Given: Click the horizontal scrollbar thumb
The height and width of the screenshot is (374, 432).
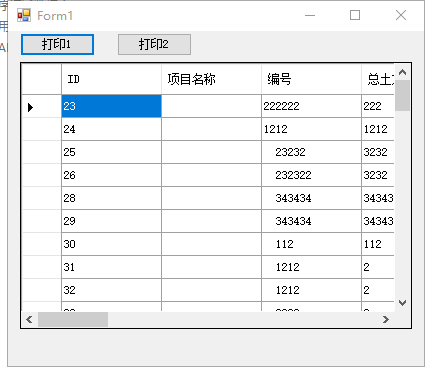Looking at the screenshot, I should [x=73, y=320].
